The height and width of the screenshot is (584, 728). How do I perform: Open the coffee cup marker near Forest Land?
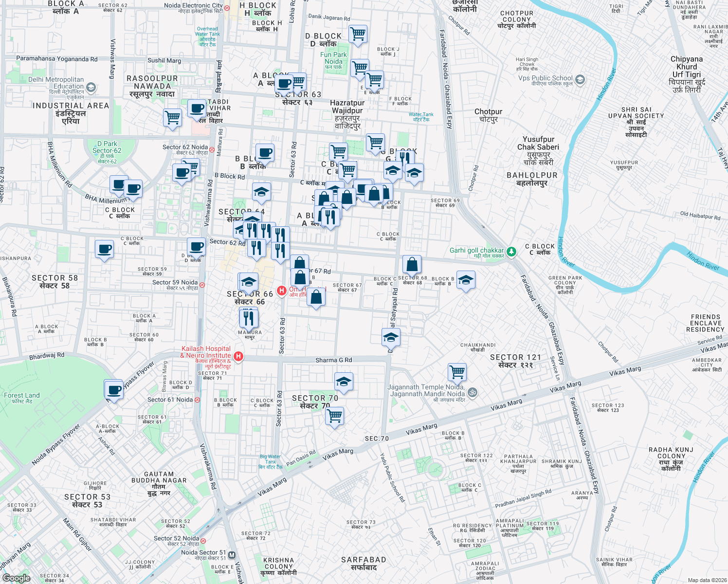114,390
